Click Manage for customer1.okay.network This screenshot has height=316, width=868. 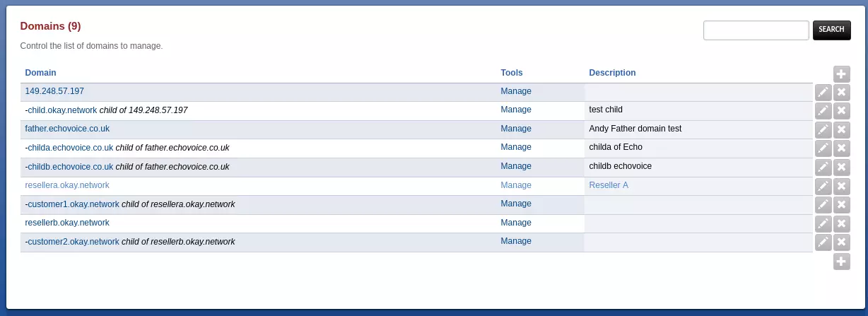[516, 204]
